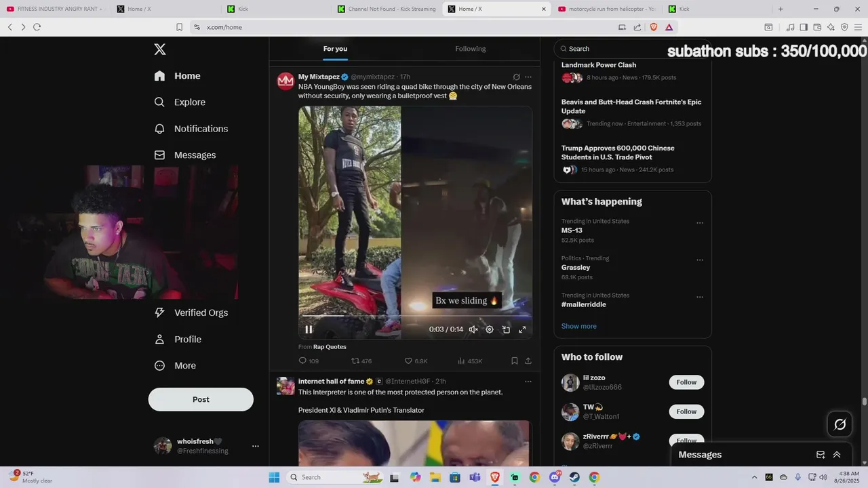Open Notifications in the left sidebar
This screenshot has width=868, height=488.
click(191, 129)
